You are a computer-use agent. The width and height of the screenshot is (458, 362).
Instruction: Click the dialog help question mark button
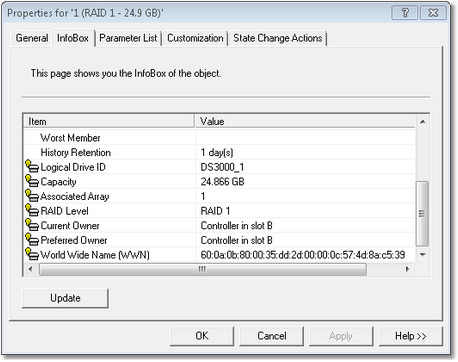pos(405,13)
